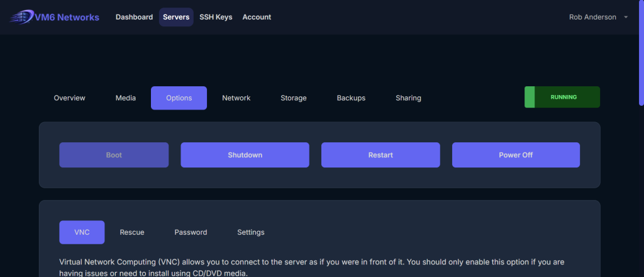Viewport: 644px width, 277px height.
Task: Select the Options tab
Action: [179, 98]
